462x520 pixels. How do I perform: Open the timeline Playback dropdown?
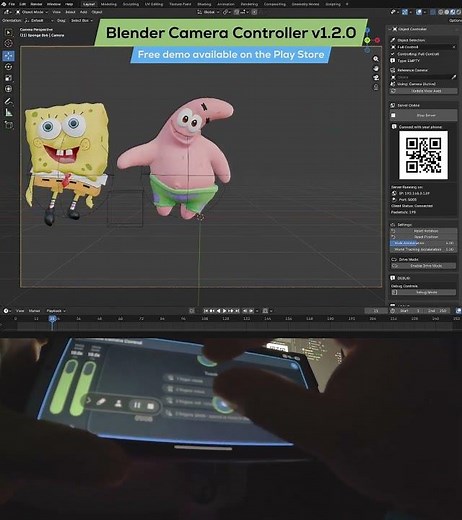point(56,311)
